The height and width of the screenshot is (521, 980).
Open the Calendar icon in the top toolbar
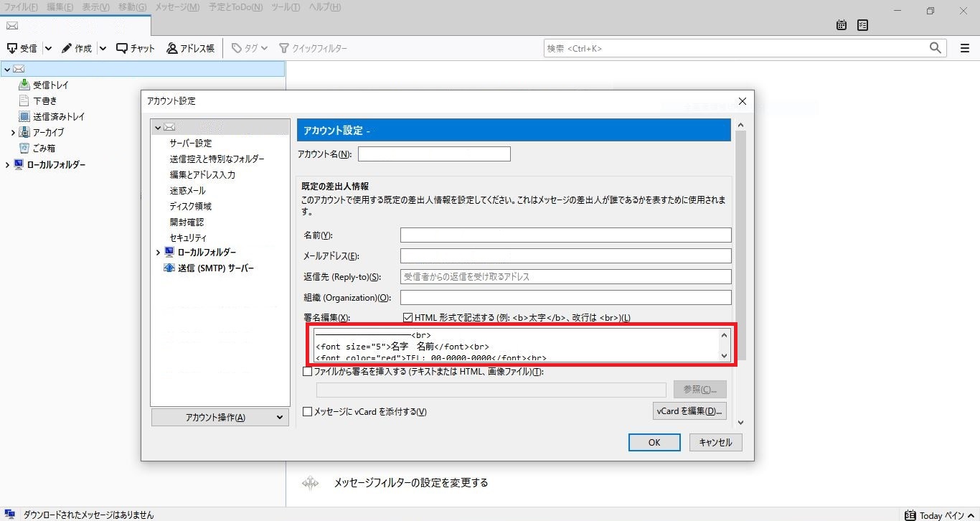coord(840,24)
